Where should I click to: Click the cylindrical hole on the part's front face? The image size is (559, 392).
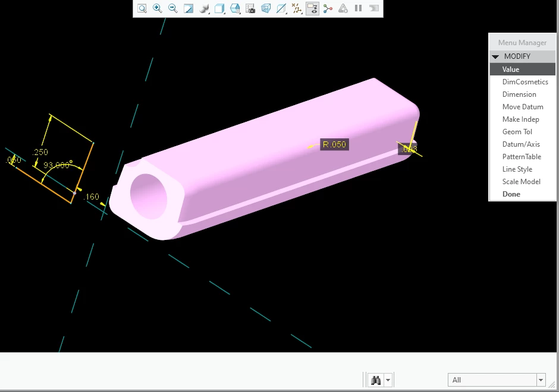tap(149, 197)
